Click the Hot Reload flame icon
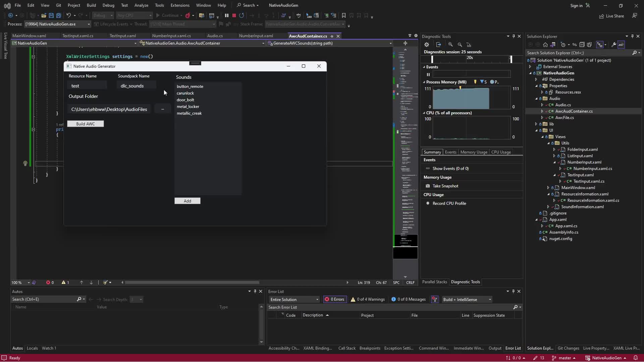Viewport: 644px width, 362px height. click(188, 15)
